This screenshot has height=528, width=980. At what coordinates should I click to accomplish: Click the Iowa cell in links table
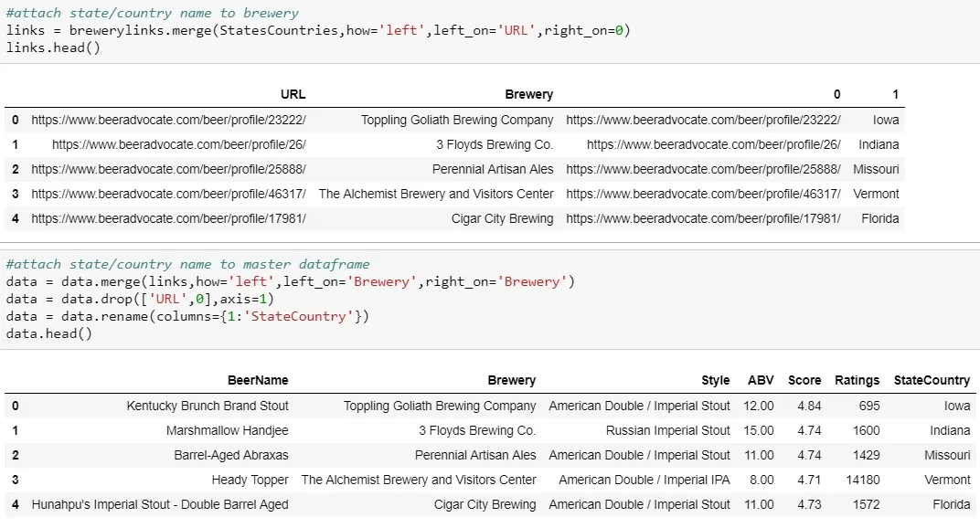tap(886, 120)
